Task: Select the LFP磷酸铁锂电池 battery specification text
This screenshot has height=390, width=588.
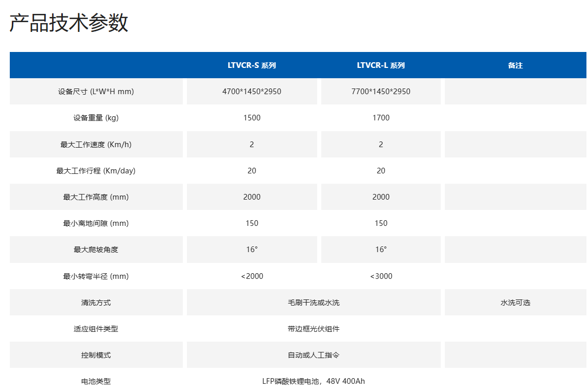Action: [x=314, y=381]
